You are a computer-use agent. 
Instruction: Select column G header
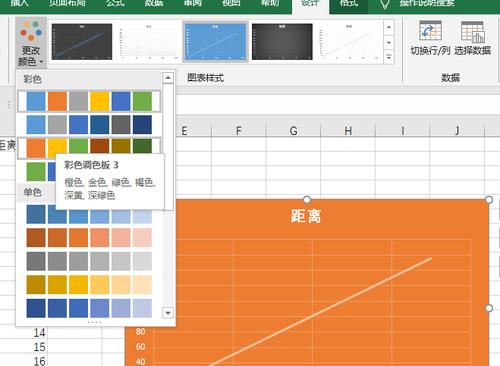(293, 130)
